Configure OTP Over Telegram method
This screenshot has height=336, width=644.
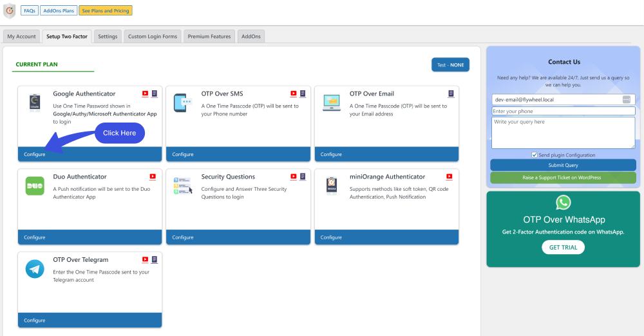click(90, 321)
